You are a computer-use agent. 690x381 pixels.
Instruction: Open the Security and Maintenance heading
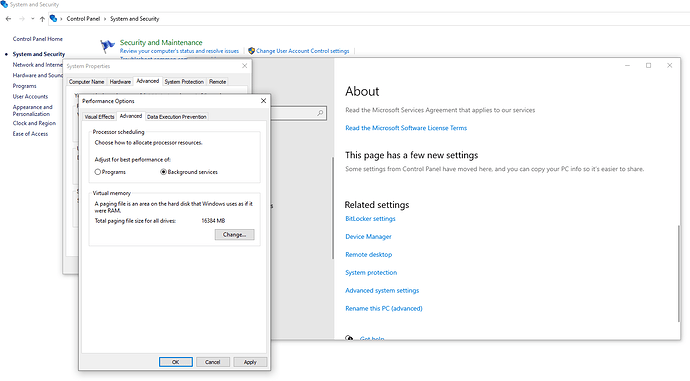(161, 43)
